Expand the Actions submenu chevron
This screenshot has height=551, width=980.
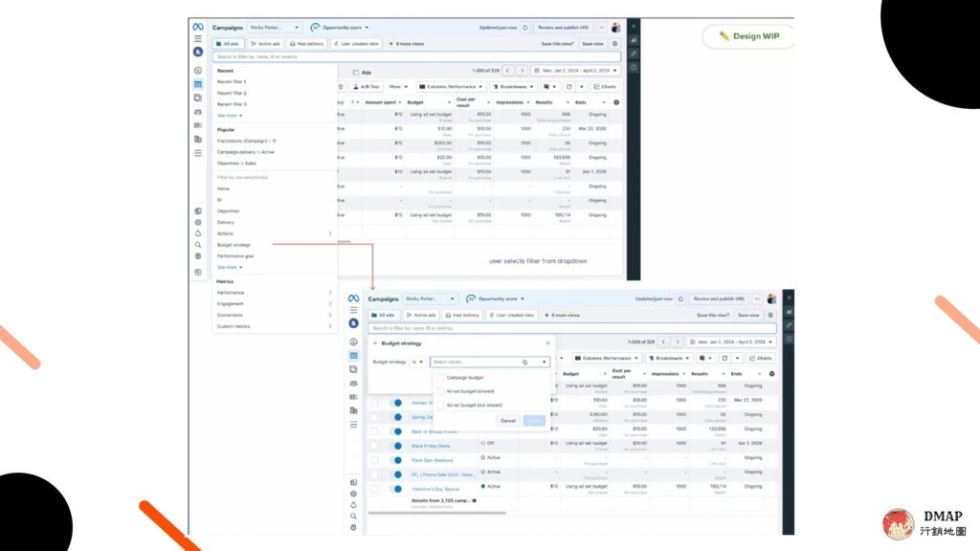pos(330,233)
